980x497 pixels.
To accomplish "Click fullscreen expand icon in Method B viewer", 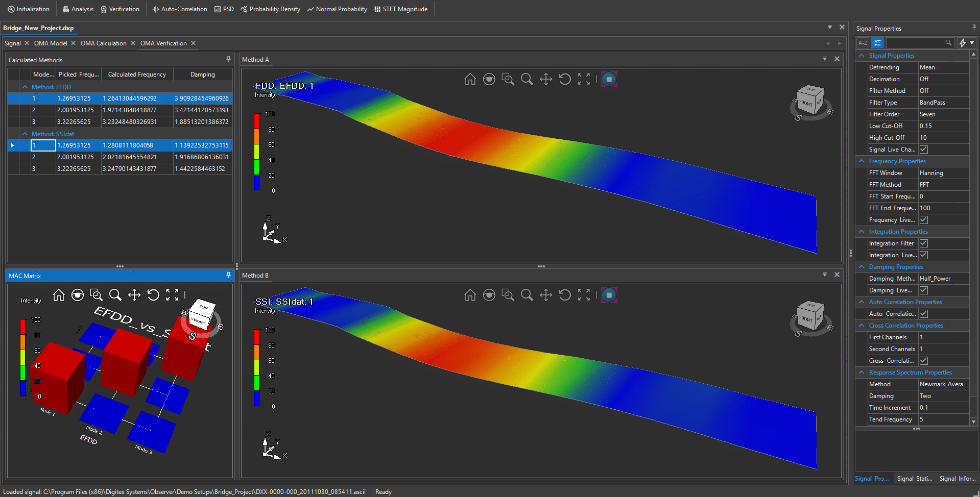I will click(x=584, y=295).
